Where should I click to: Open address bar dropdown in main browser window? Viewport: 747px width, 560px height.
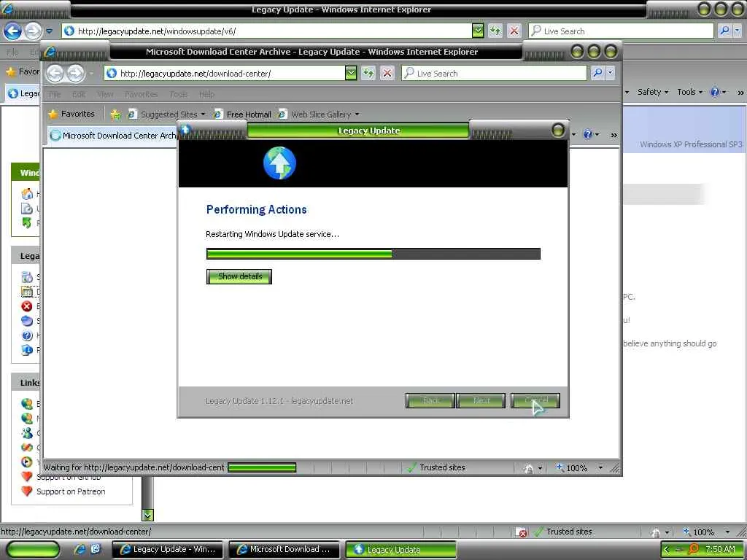(478, 31)
